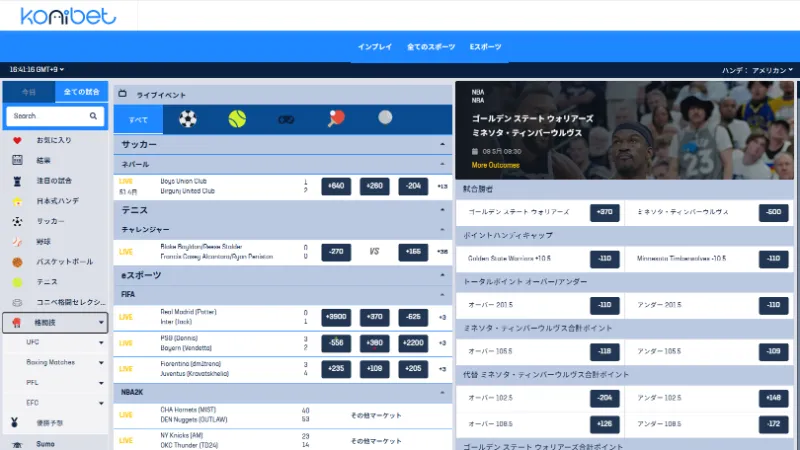The image size is (800, 450).
Task: Click the basketball sidebar icon
Action: (17, 262)
